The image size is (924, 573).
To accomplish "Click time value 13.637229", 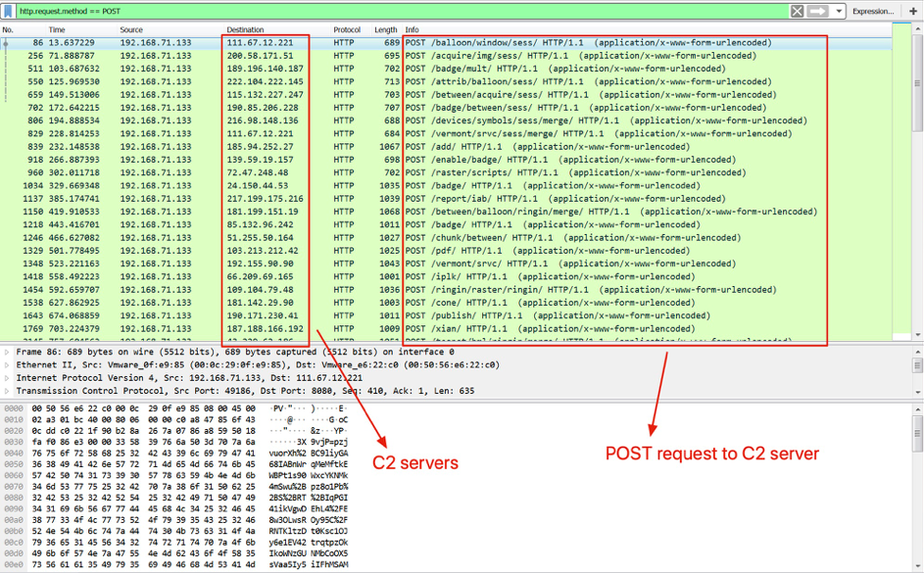I will pos(72,42).
